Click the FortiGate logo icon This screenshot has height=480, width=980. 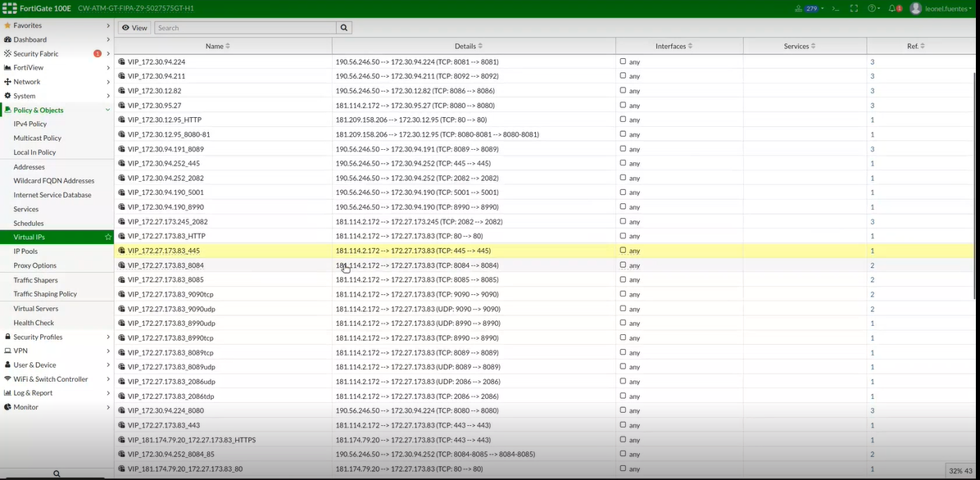[x=11, y=8]
